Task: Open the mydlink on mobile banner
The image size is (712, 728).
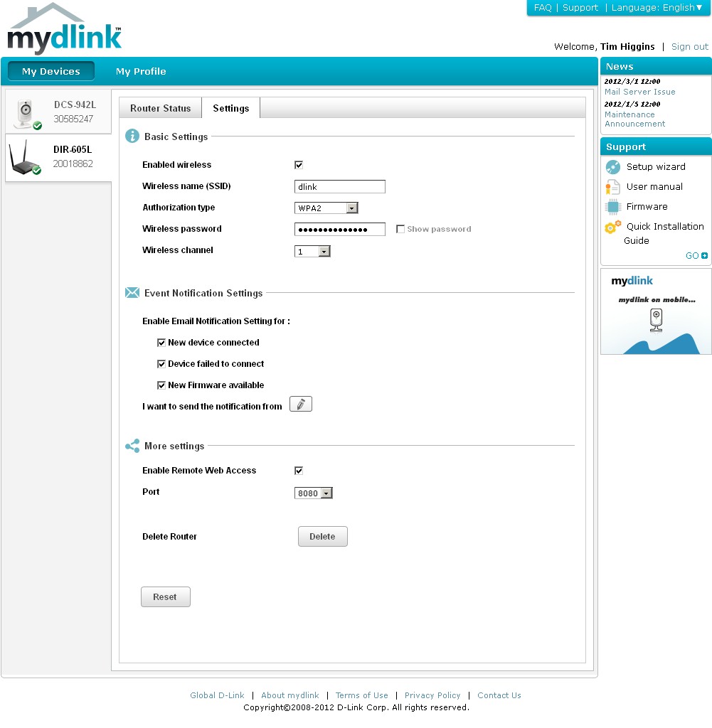Action: [x=656, y=311]
